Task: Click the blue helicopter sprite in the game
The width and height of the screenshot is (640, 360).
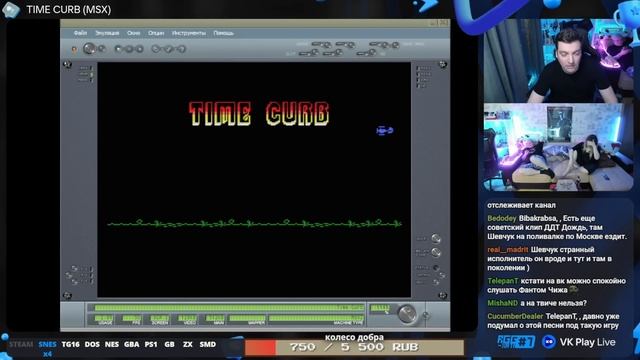Action: [x=384, y=130]
